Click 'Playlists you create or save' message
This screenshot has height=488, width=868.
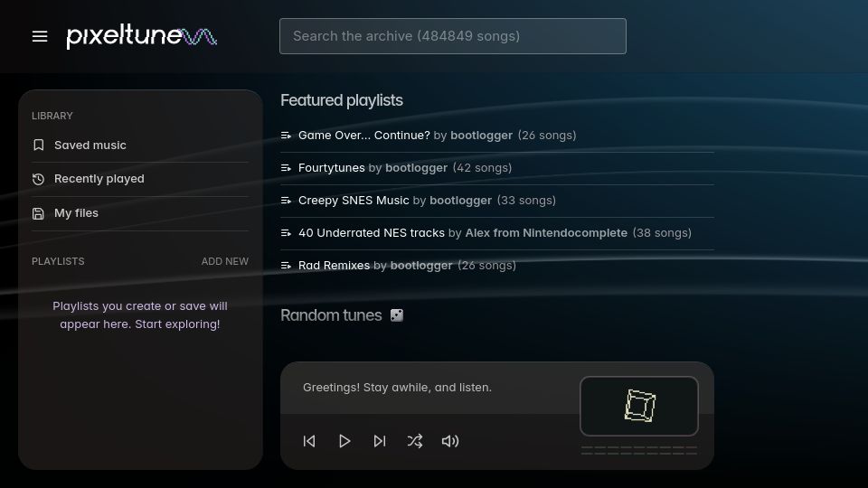[140, 314]
